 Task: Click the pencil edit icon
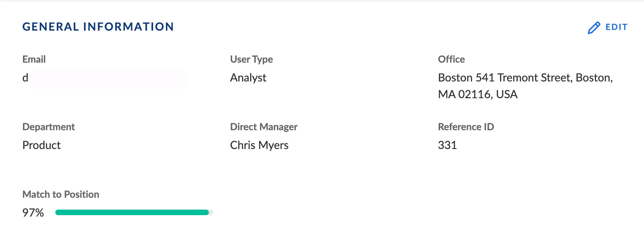pyautogui.click(x=594, y=28)
